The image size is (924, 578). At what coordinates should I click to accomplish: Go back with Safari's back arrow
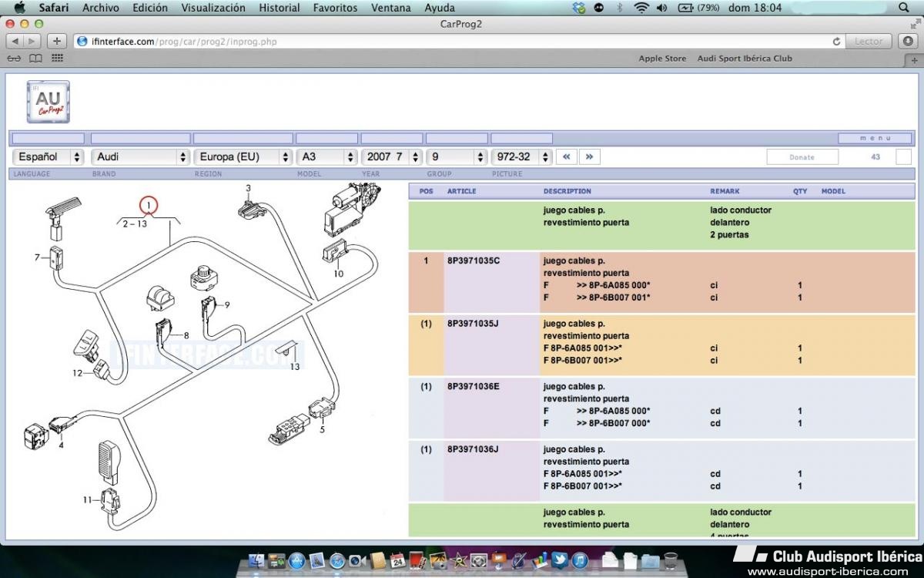click(x=15, y=41)
